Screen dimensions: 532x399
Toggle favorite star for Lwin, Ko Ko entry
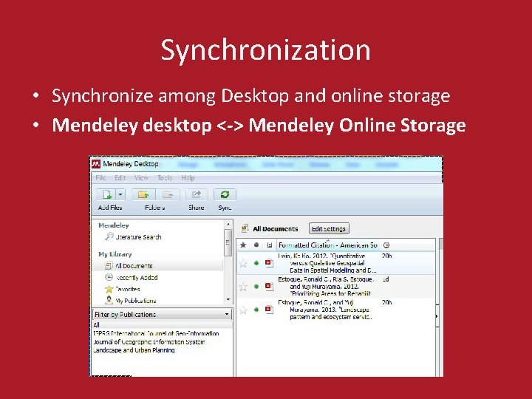pos(243,263)
